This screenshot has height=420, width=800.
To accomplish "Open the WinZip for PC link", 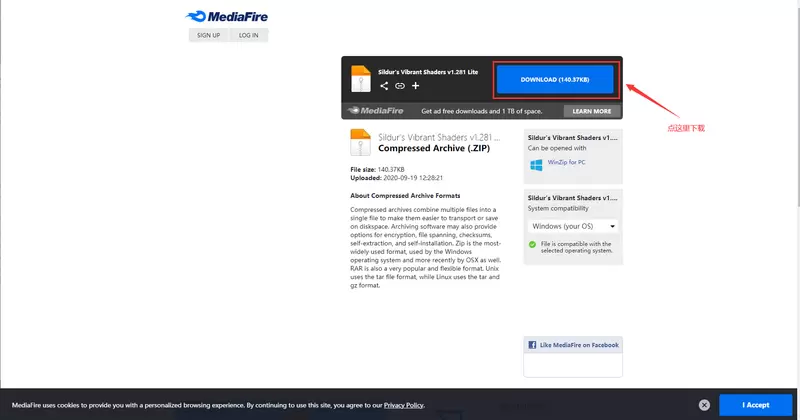I will [566, 162].
